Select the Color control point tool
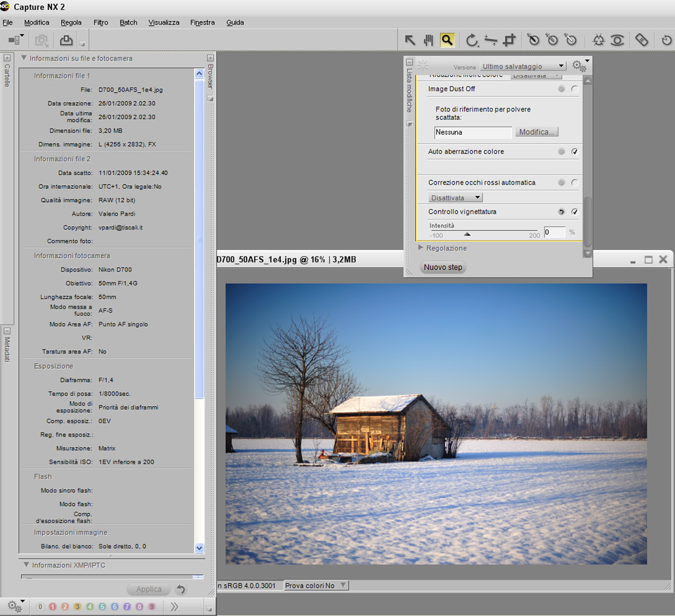Screen dimensions: 675x616 coord(599,40)
